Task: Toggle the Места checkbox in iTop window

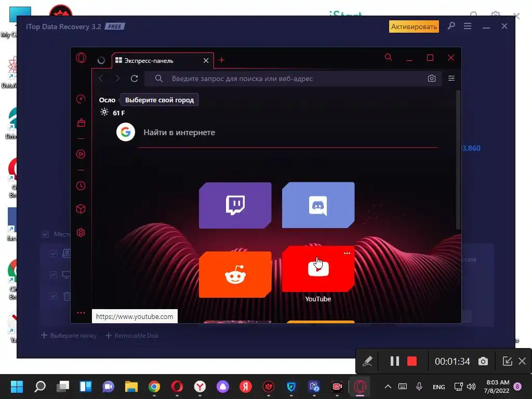Action: (x=45, y=234)
